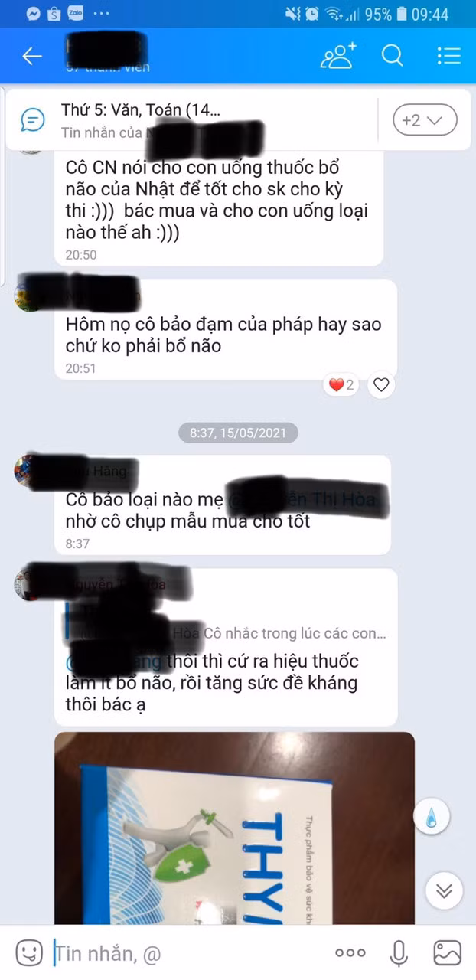This screenshot has height=980, width=476.
Task: Tap the water drop floating icon
Action: point(432,818)
